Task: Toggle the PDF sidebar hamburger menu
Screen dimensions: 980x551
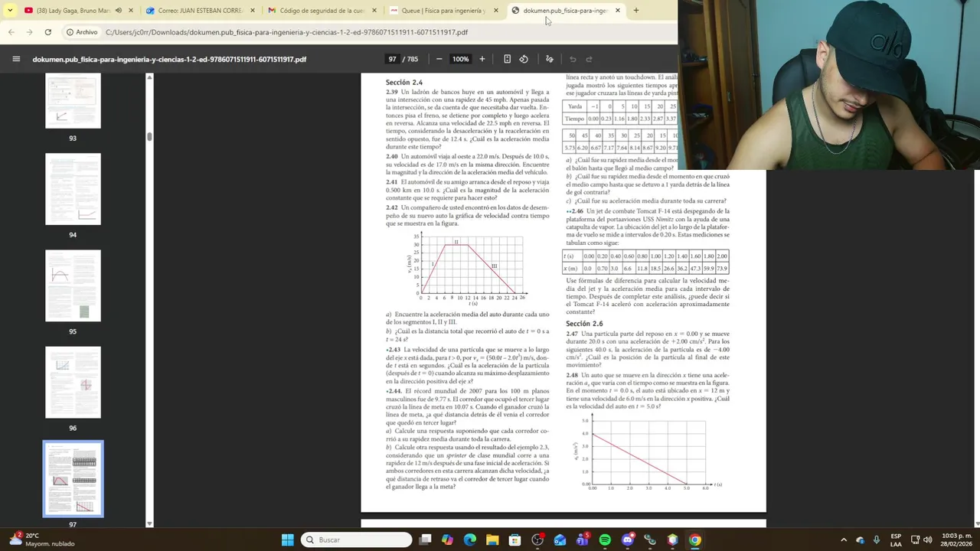Action: [x=16, y=59]
